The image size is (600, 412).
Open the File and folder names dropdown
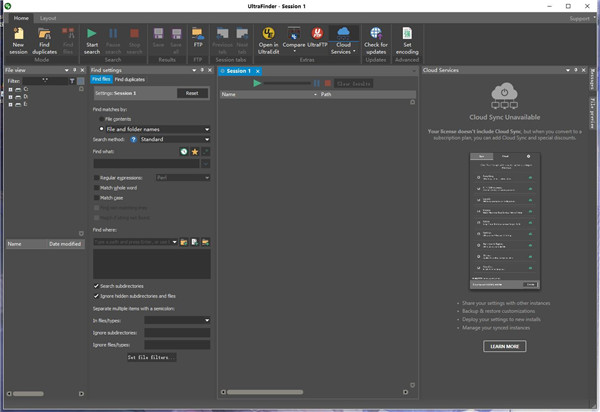(x=207, y=129)
